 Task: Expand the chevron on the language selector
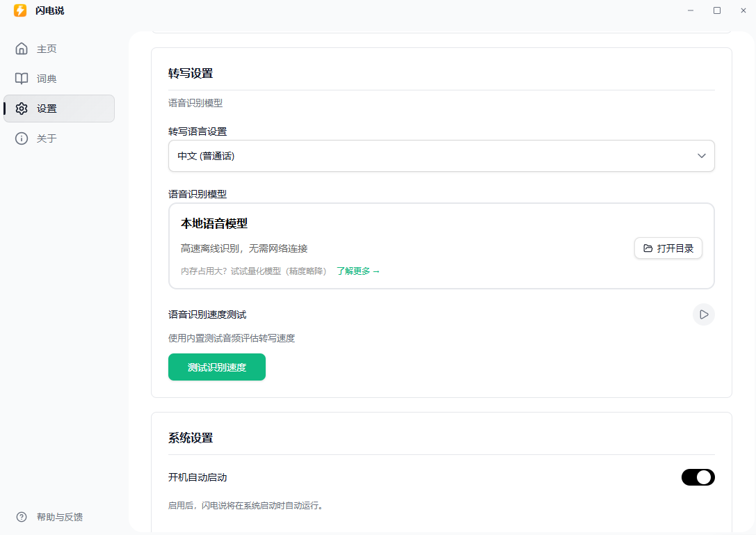[701, 156]
